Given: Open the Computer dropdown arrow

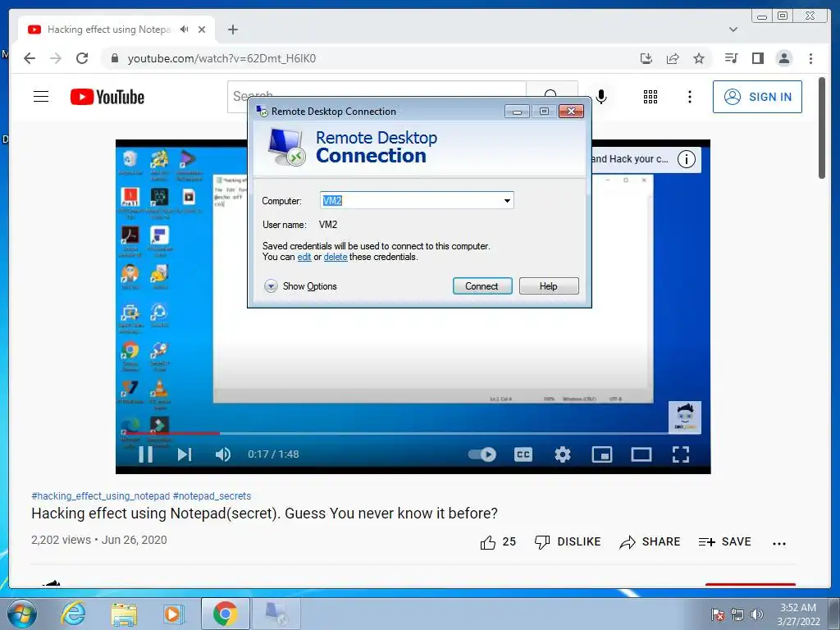Looking at the screenshot, I should point(507,201).
